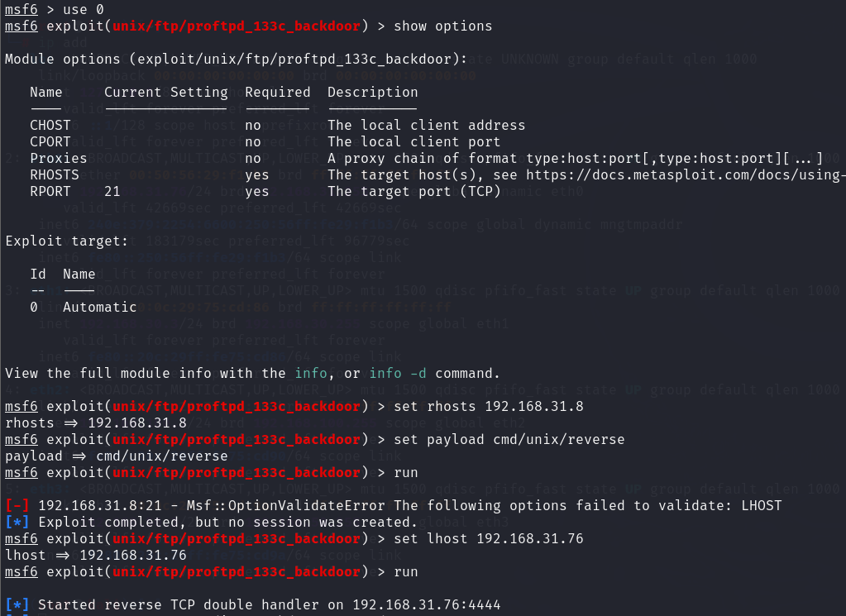This screenshot has width=846, height=616.
Task: Click 'no' in the CHOST row
Action: 253,125
